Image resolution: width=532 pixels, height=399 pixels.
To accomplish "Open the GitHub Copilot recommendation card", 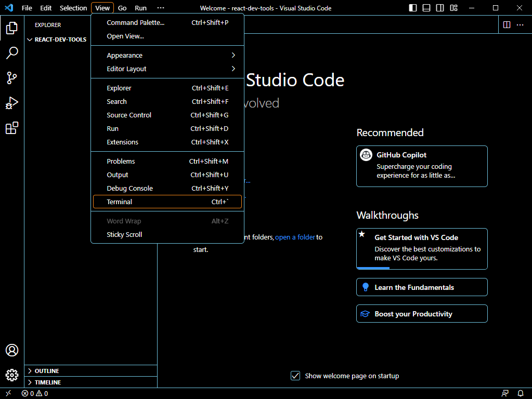I will [x=422, y=166].
